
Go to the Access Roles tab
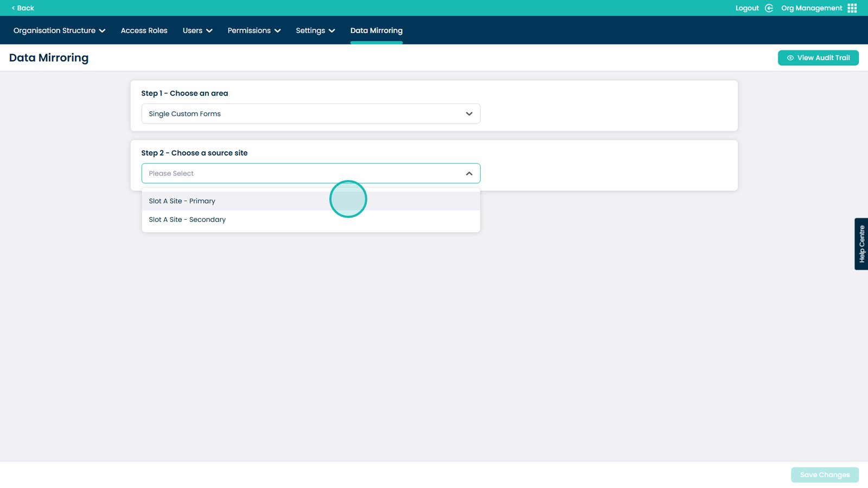tap(144, 30)
